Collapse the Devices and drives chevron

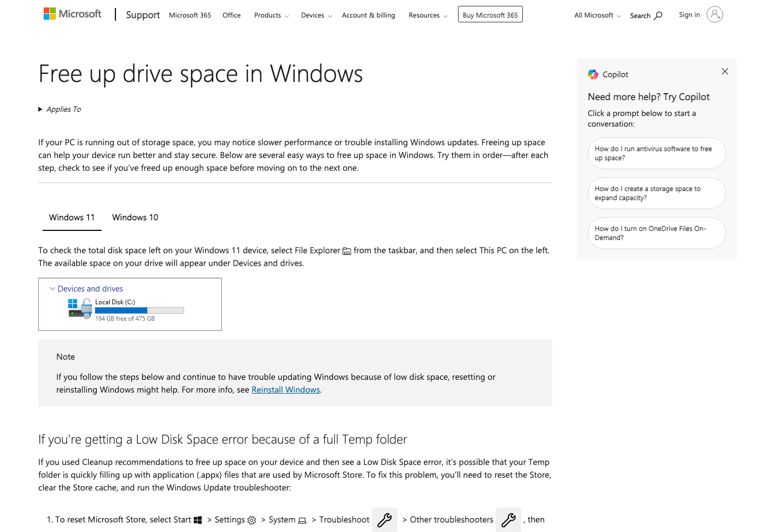(x=52, y=289)
